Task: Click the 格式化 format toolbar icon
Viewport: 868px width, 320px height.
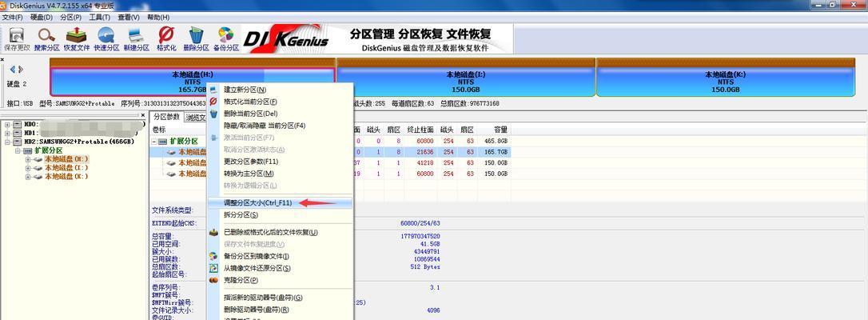Action: 166,35
